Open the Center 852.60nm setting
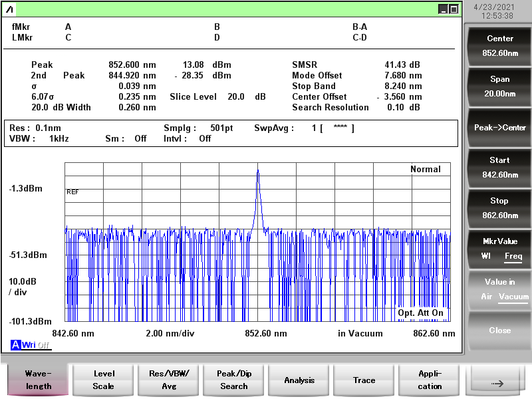 tap(499, 46)
